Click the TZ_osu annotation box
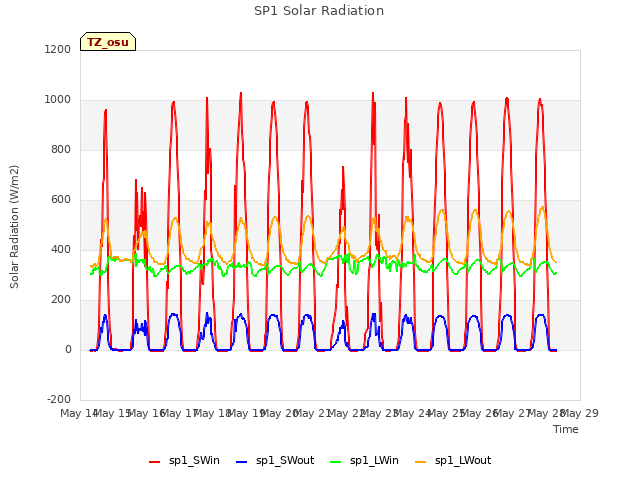The image size is (640, 480). (x=108, y=42)
